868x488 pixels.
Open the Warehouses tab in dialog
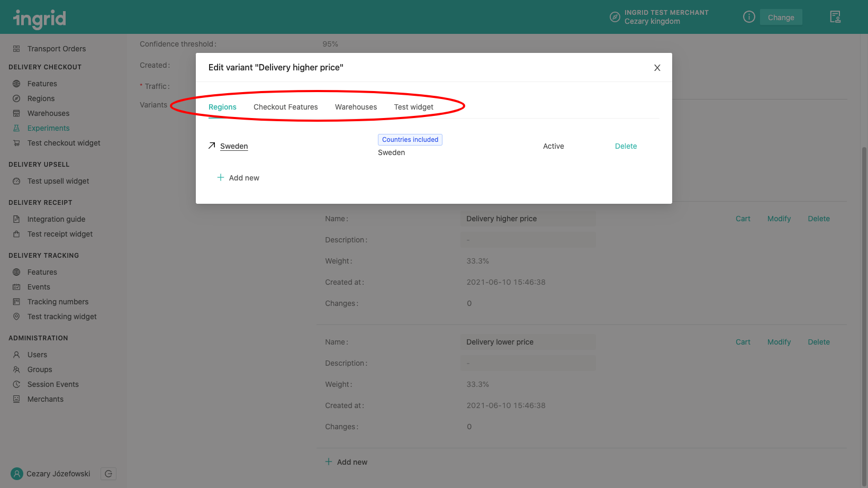tap(356, 107)
